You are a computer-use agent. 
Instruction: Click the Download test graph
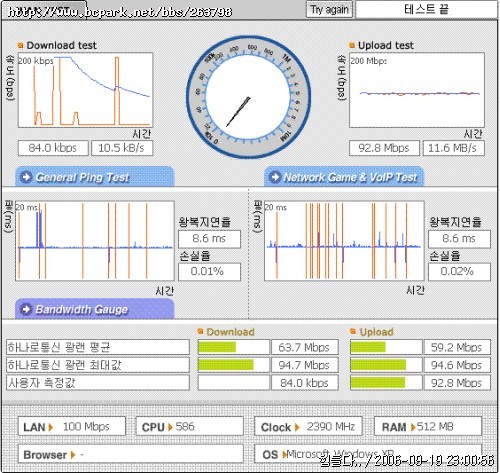(x=85, y=90)
